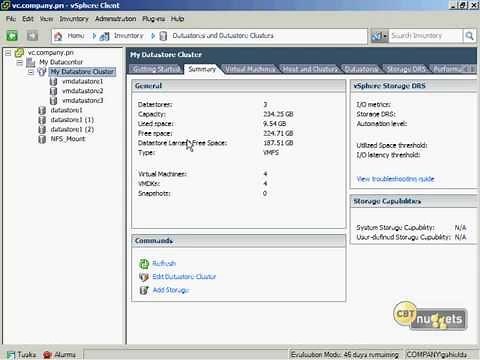Collapse the My Datacenter tree node
480x360 pixels.
coord(20,62)
